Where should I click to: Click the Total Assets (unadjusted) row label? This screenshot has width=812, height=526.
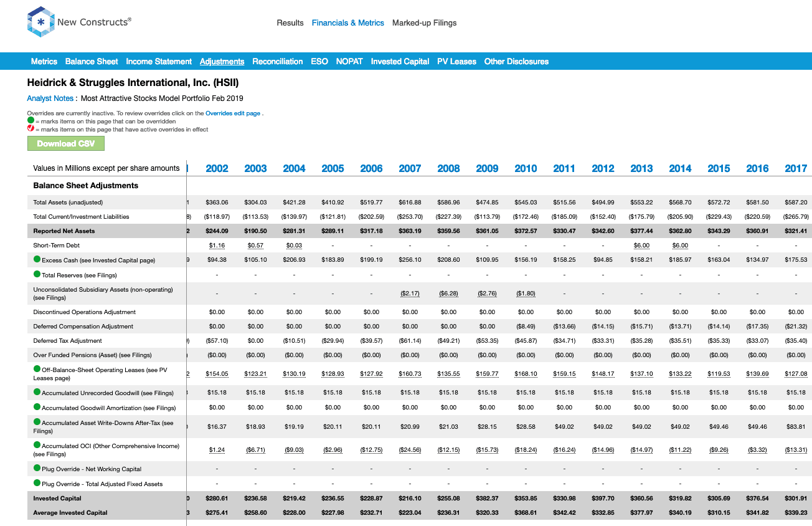pos(68,202)
